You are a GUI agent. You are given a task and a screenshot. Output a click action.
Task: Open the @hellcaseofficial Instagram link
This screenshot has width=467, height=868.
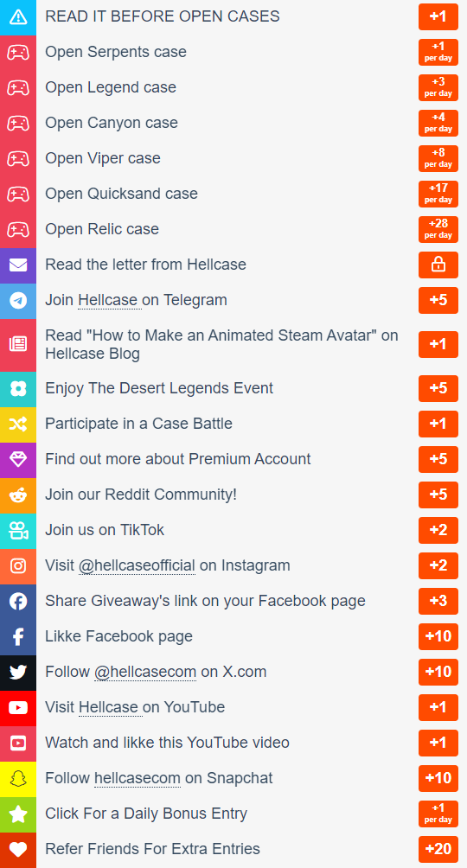click(x=137, y=565)
